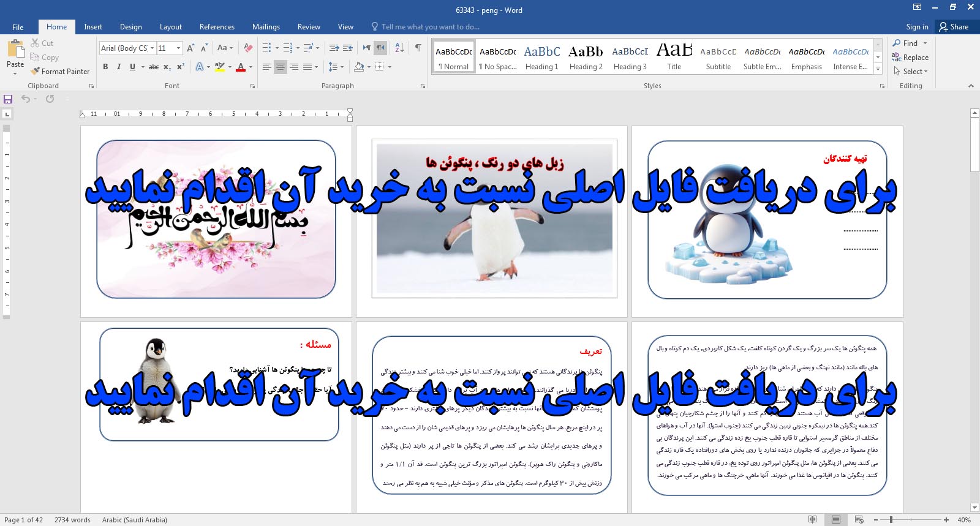980x526 pixels.
Task: Clear all formatting from selection
Action: [x=248, y=48]
